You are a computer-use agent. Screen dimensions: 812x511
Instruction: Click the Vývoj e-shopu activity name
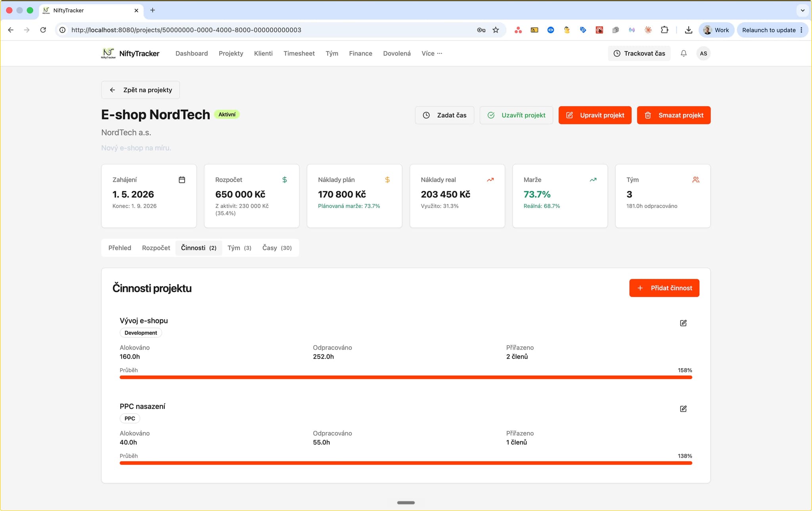pyautogui.click(x=144, y=321)
